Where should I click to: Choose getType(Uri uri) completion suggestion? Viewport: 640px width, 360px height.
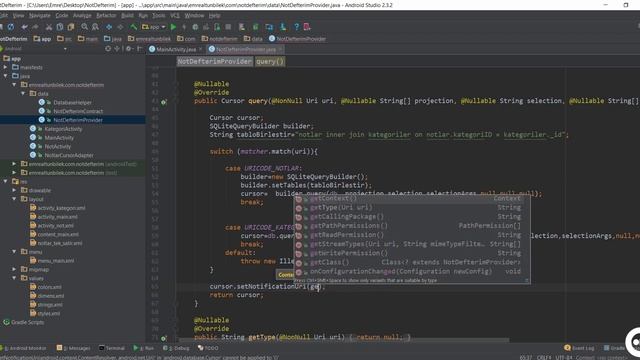(x=411, y=208)
